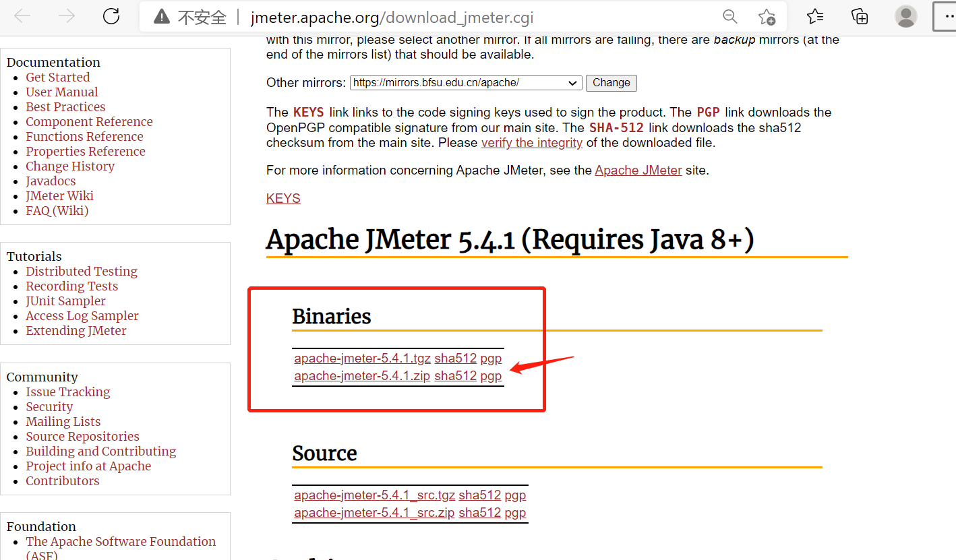Open Recording Tests tutorial
956x560 pixels.
pyautogui.click(x=72, y=286)
